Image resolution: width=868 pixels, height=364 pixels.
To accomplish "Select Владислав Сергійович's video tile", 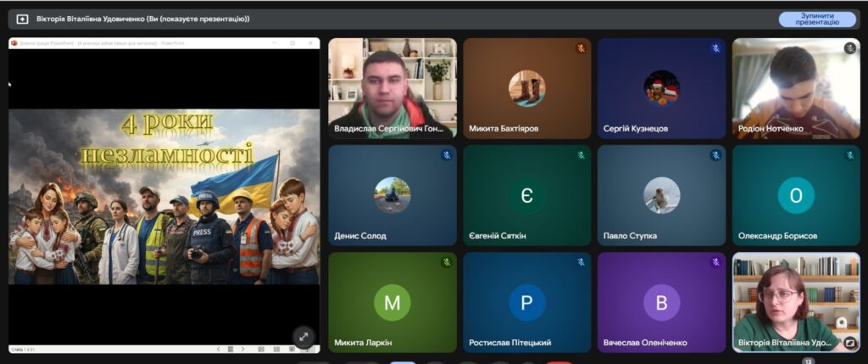I will point(392,87).
